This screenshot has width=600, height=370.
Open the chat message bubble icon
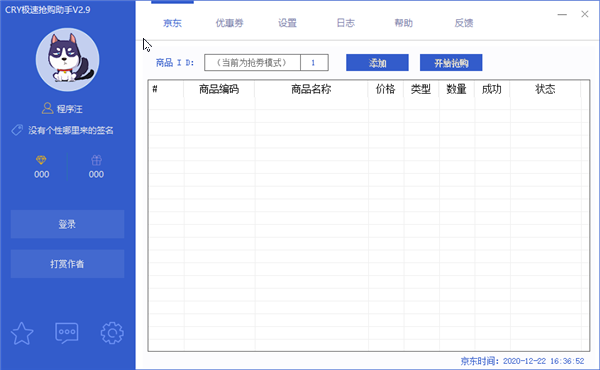click(x=67, y=333)
